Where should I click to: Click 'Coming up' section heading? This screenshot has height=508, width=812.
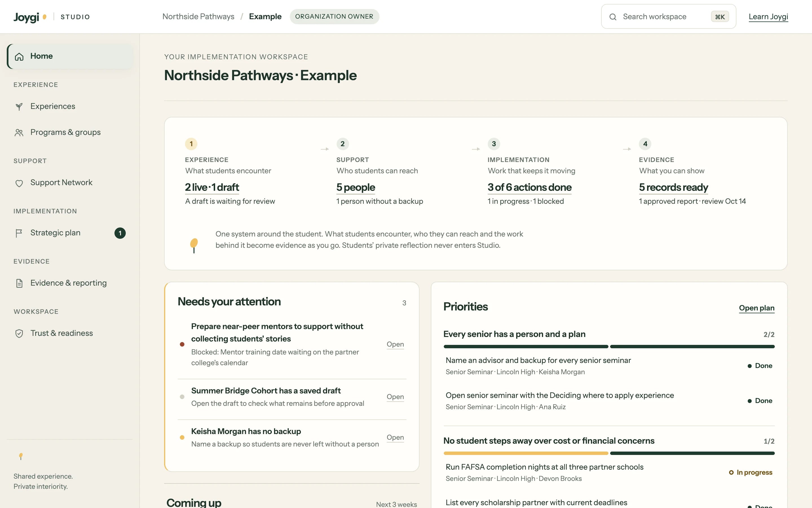pyautogui.click(x=194, y=503)
